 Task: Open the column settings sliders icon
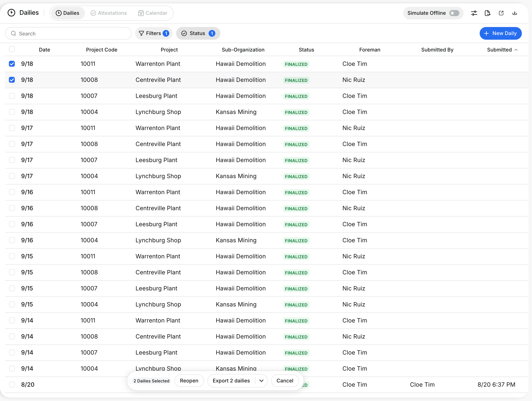click(x=474, y=13)
